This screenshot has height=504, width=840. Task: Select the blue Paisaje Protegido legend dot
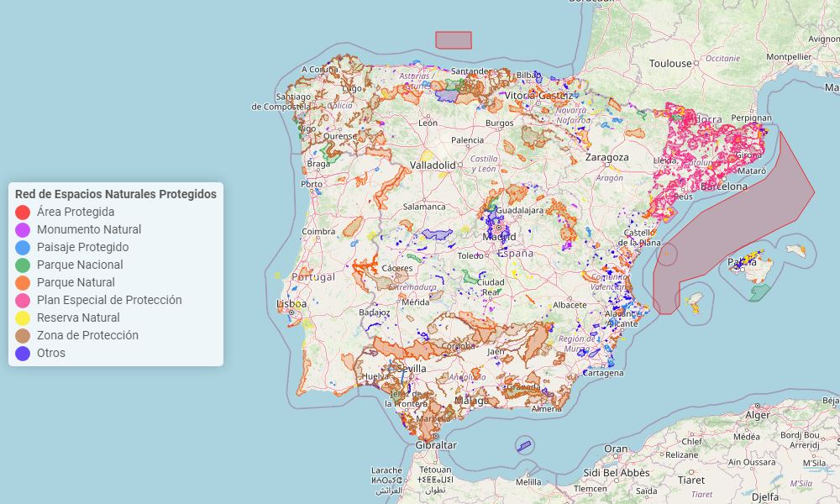coord(24,247)
